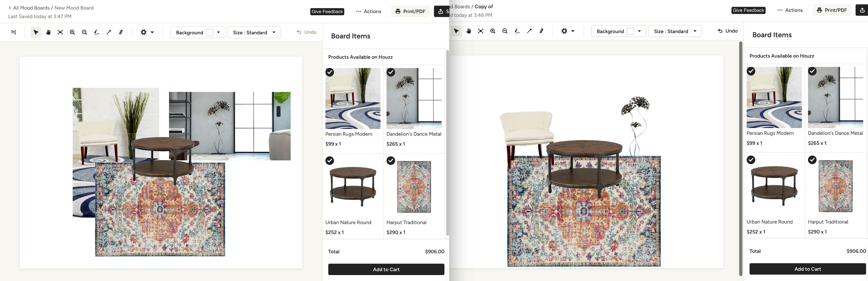Open Background dropdown in Copy of window
868x281 pixels.
618,31
